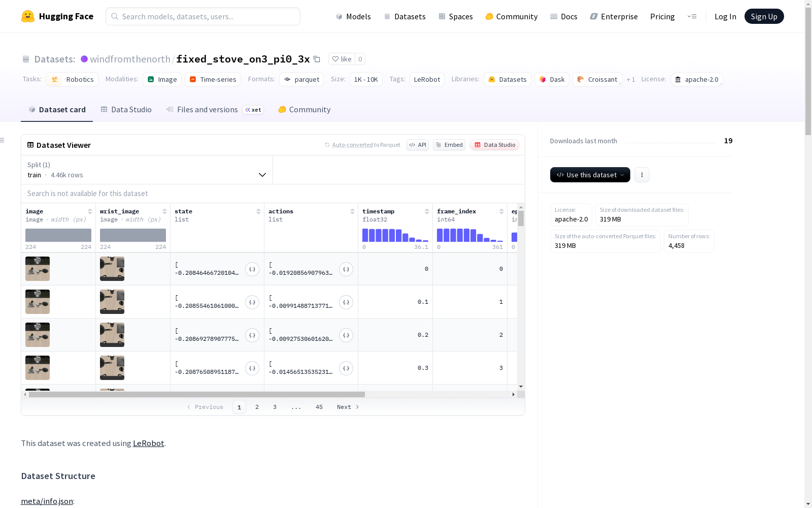Open the more navigation options icon

pyautogui.click(x=692, y=16)
